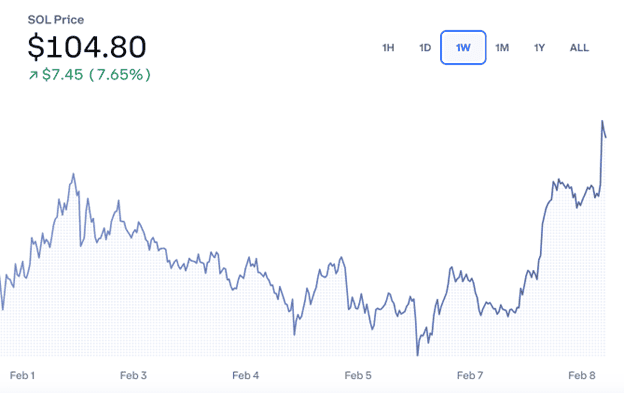Click the Feb 7 axis label

(x=470, y=375)
